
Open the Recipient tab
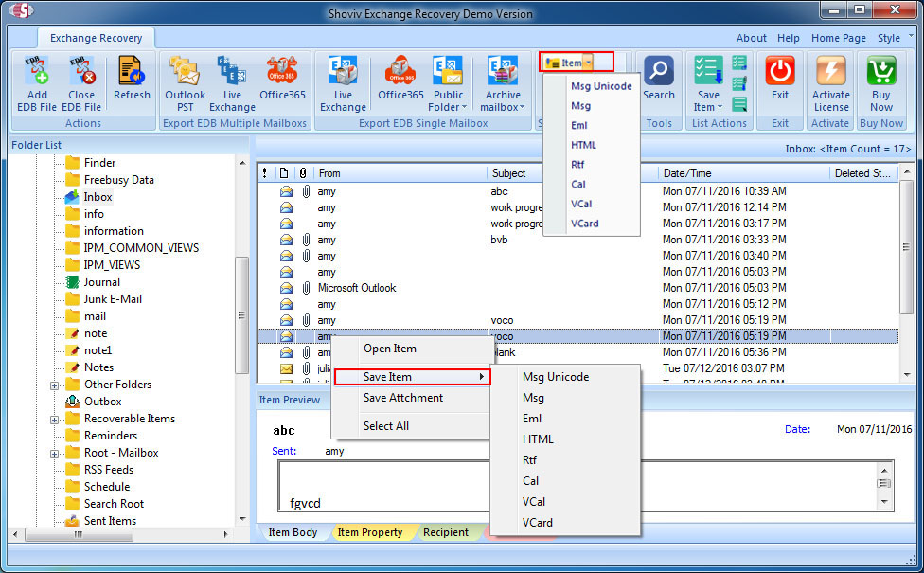(445, 532)
